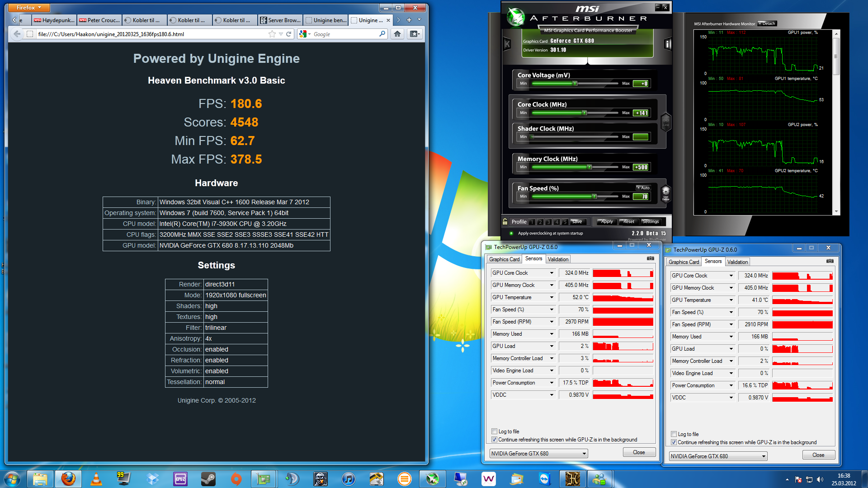Viewport: 868px width, 488px height.
Task: Open the Firefox menu button dropdown
Action: [29, 8]
